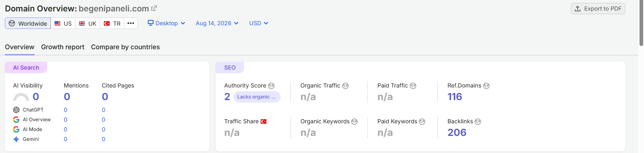Screen dimensions: 644x153
Task: Click the Turkey flag next to Traffic Share
Action: tap(264, 121)
